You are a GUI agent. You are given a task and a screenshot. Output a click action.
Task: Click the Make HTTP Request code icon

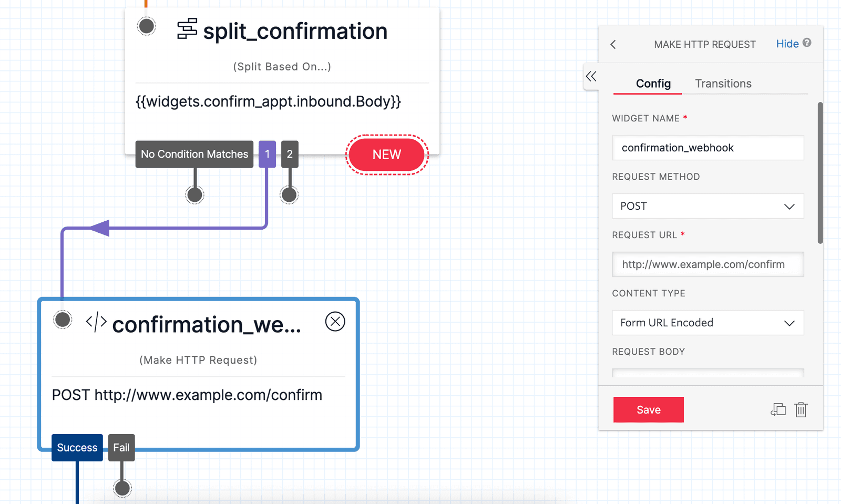[95, 323]
